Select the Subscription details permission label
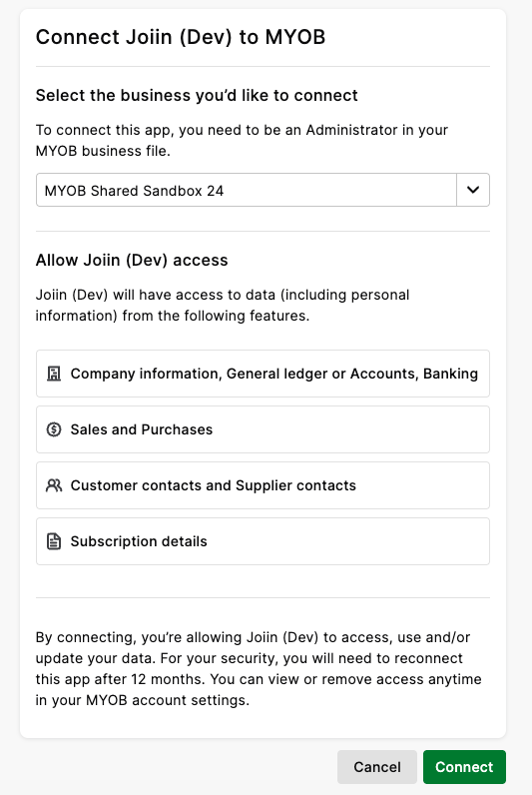532x795 pixels. pyautogui.click(x=139, y=541)
